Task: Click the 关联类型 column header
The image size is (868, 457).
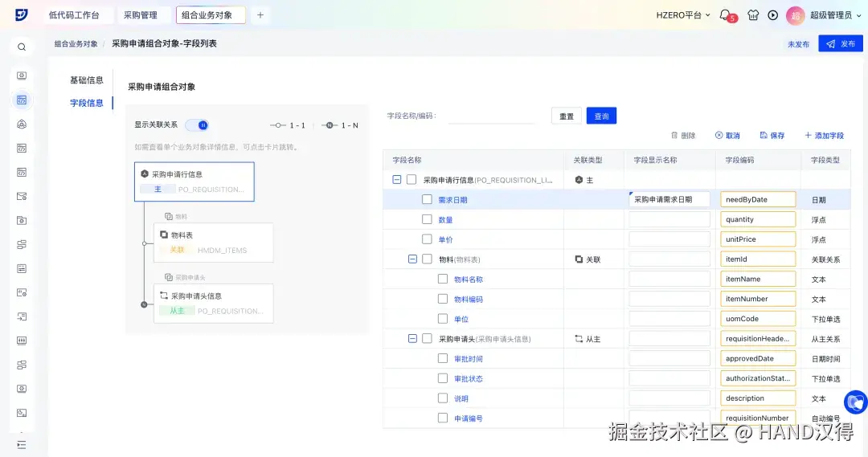Action: point(588,160)
